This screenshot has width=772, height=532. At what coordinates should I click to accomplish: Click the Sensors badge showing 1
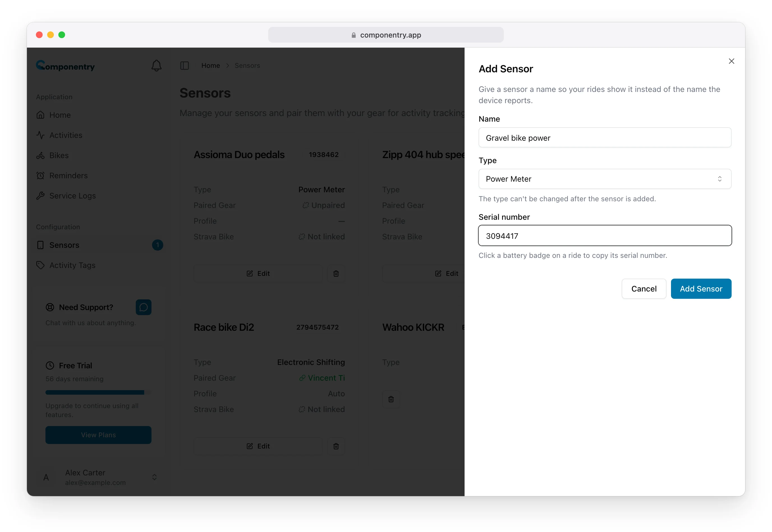157,245
